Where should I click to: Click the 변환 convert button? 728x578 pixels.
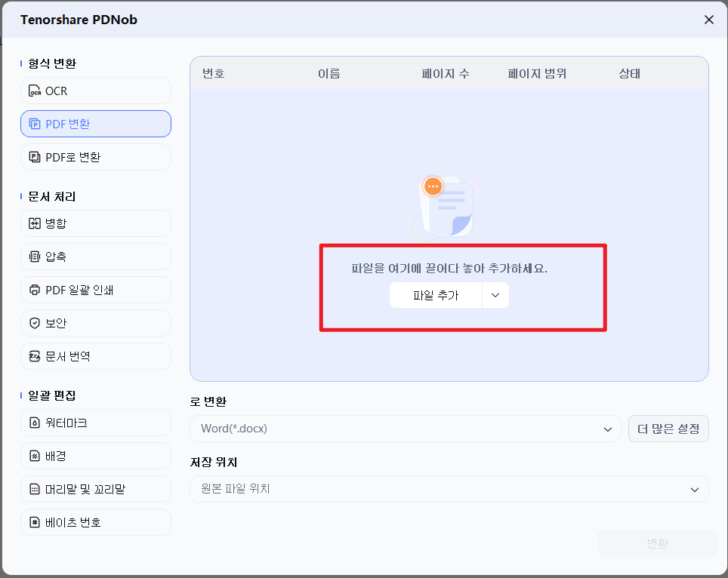(658, 543)
